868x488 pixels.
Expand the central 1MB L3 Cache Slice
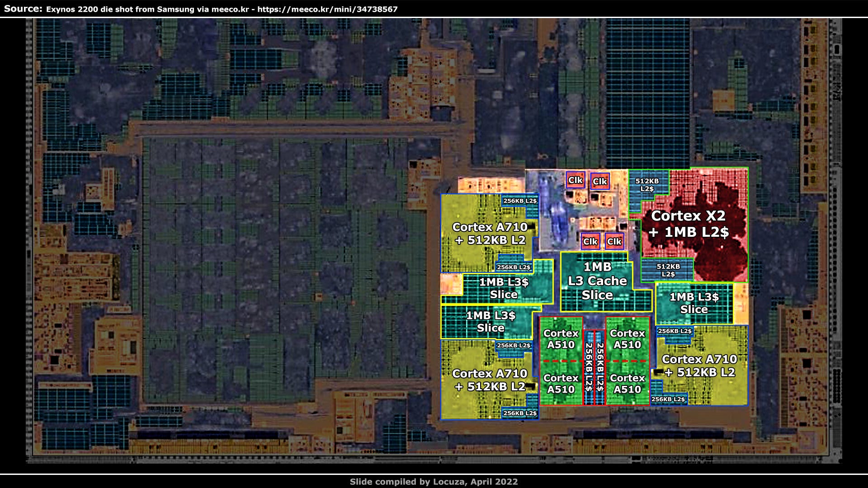[x=598, y=281]
